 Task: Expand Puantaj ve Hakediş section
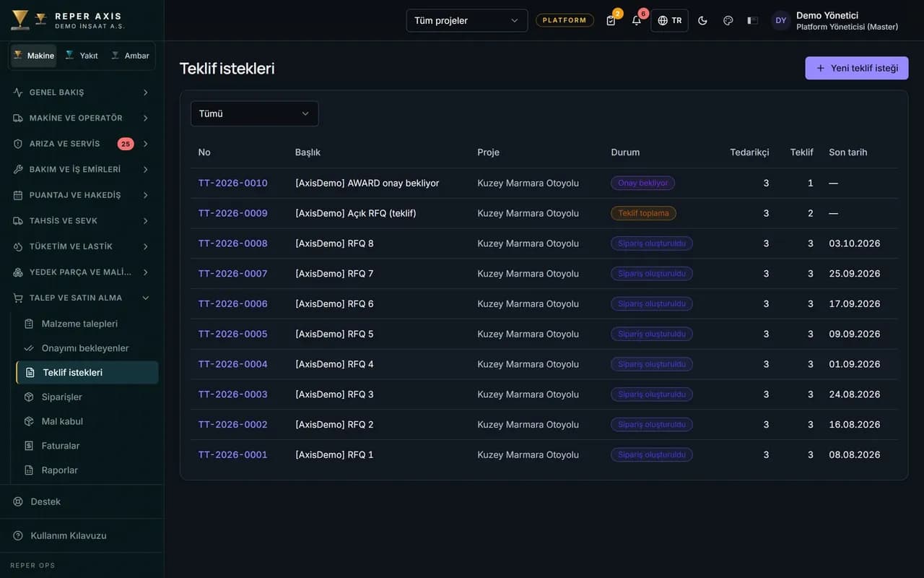click(82, 195)
